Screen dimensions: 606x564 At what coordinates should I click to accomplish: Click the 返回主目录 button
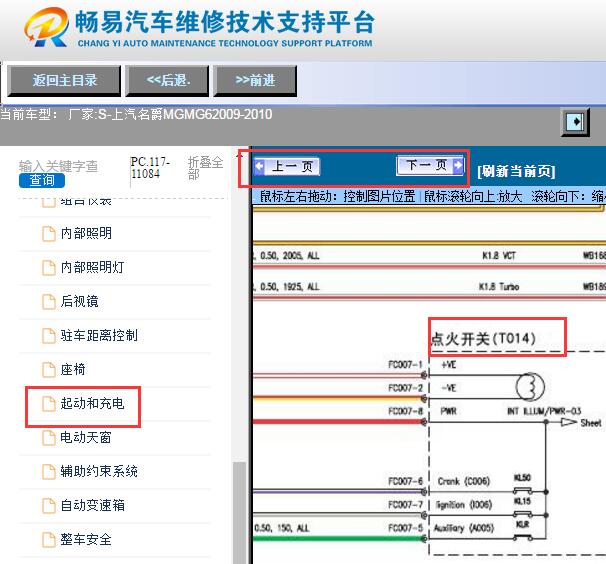pyautogui.click(x=64, y=80)
